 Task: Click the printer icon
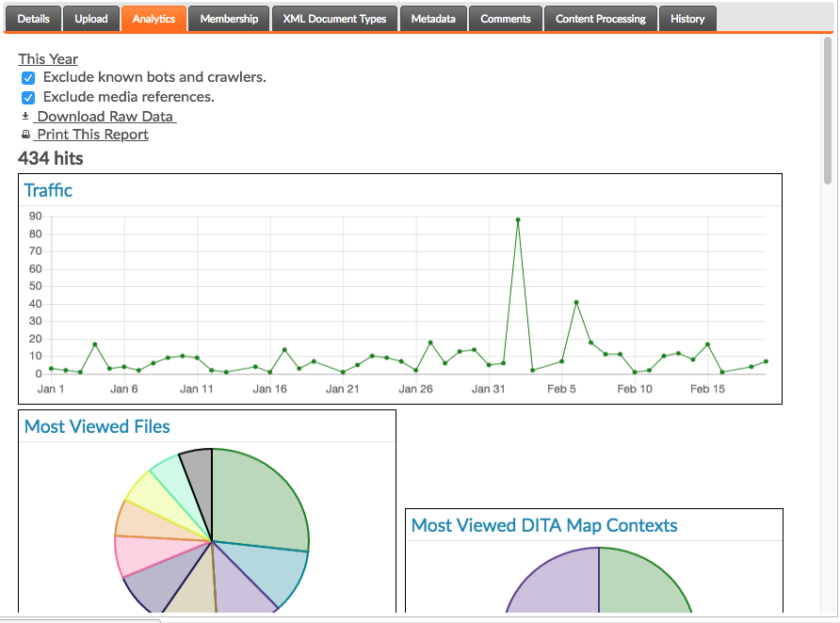point(25,135)
